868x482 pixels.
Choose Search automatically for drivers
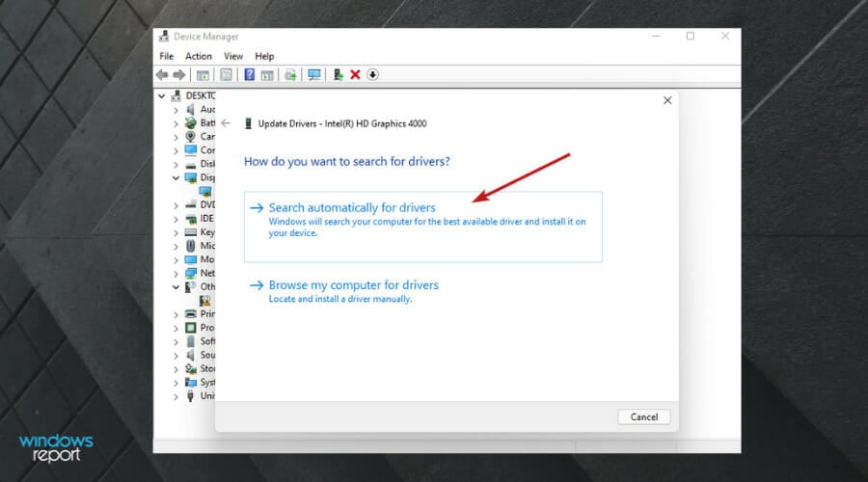click(x=423, y=227)
